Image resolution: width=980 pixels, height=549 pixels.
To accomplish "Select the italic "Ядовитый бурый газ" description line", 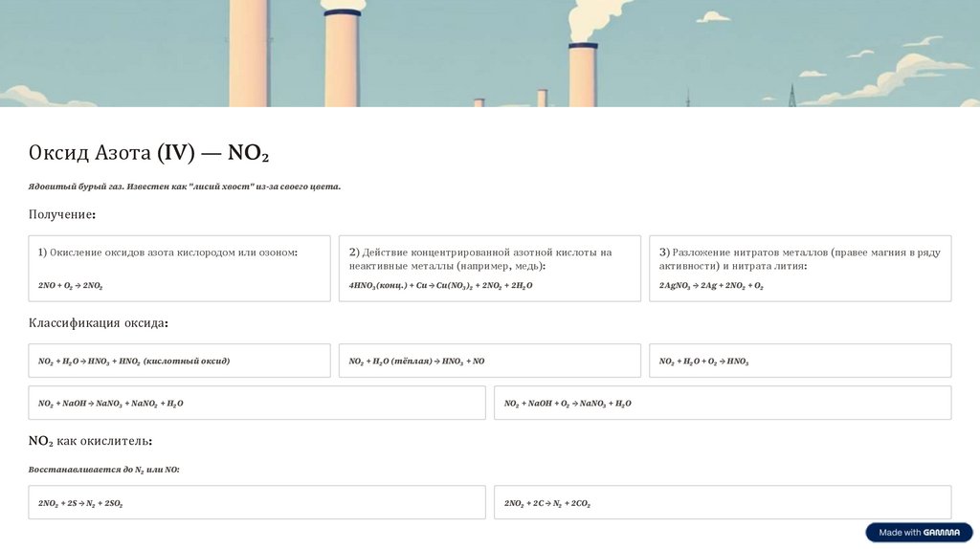I will (185, 187).
